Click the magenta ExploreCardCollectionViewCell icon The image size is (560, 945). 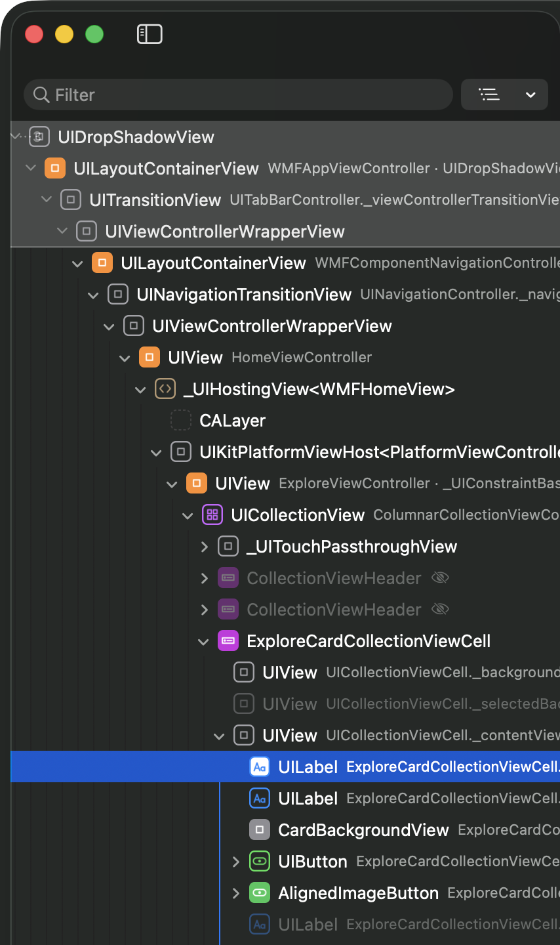coord(228,640)
